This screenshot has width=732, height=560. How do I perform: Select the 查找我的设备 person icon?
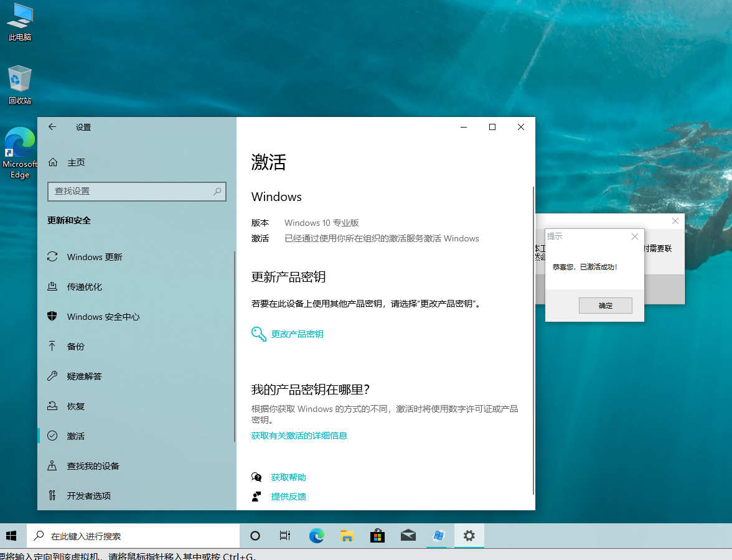point(52,465)
